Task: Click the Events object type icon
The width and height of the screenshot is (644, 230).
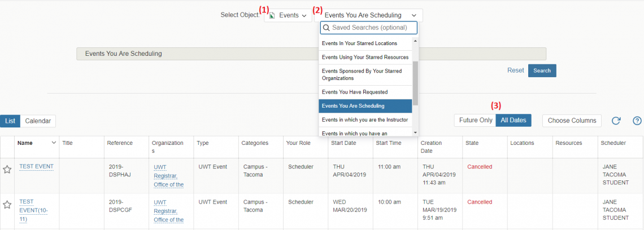Action: (272, 16)
